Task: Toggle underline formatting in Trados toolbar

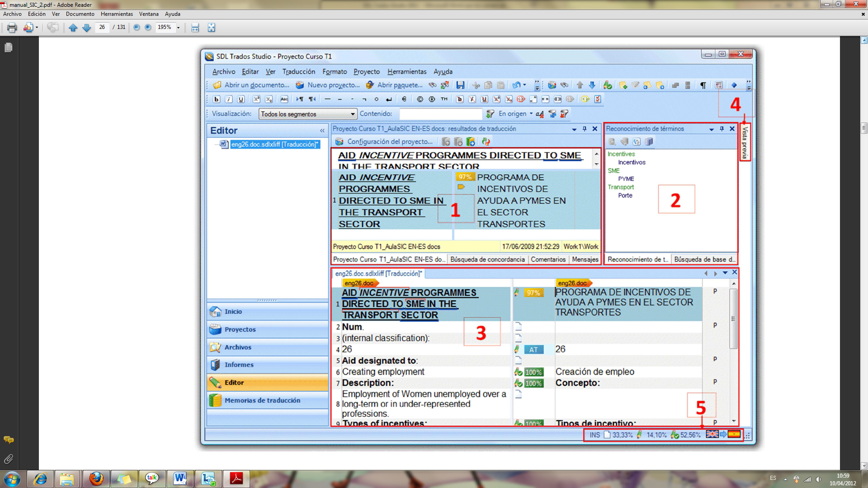Action: [241, 99]
